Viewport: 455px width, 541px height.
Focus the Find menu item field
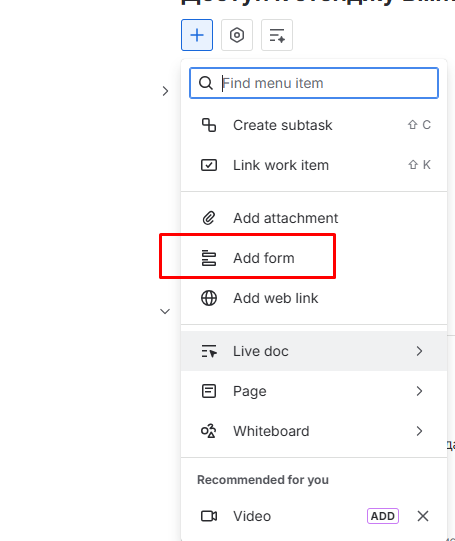pyautogui.click(x=314, y=83)
